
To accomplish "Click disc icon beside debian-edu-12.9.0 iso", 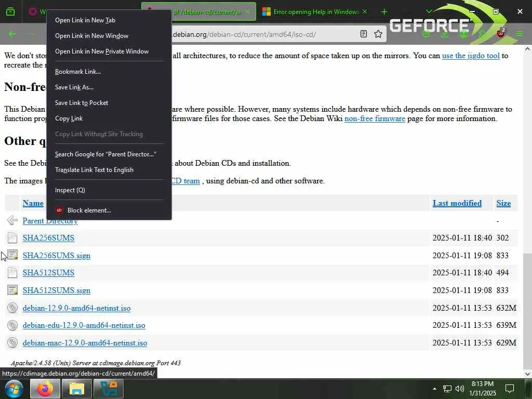I will [x=12, y=325].
